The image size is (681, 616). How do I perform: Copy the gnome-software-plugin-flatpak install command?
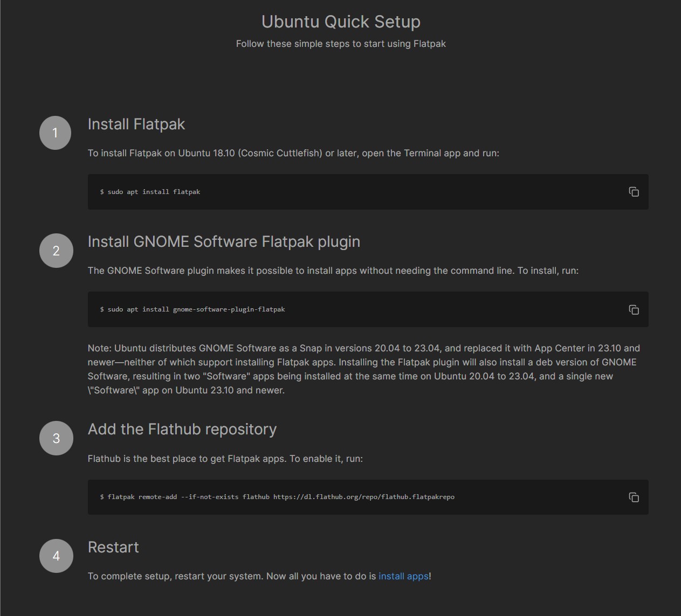click(634, 309)
